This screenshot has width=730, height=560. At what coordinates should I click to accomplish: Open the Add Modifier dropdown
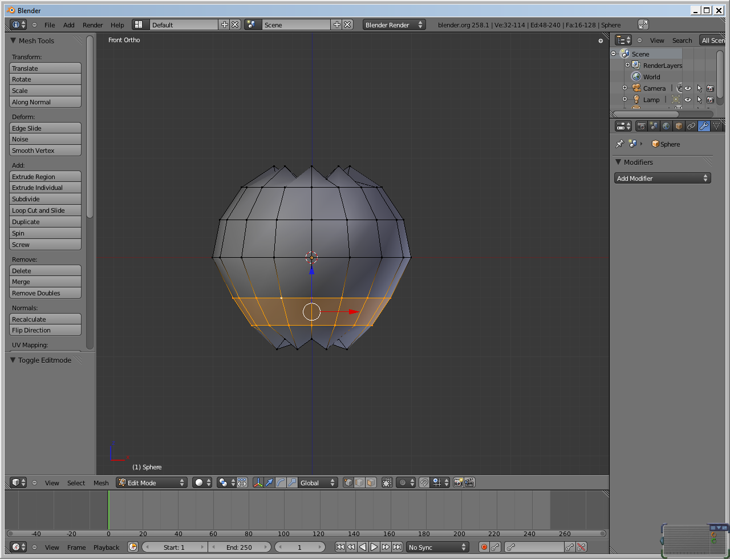[662, 178]
